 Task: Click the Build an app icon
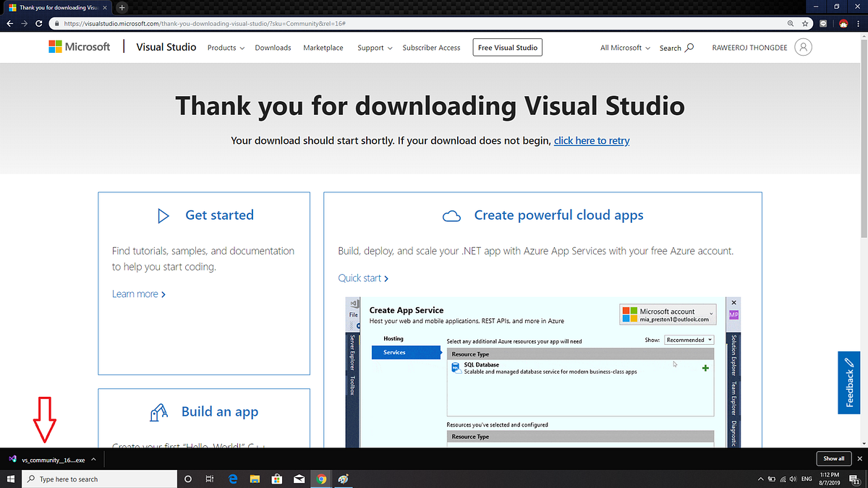tap(158, 412)
